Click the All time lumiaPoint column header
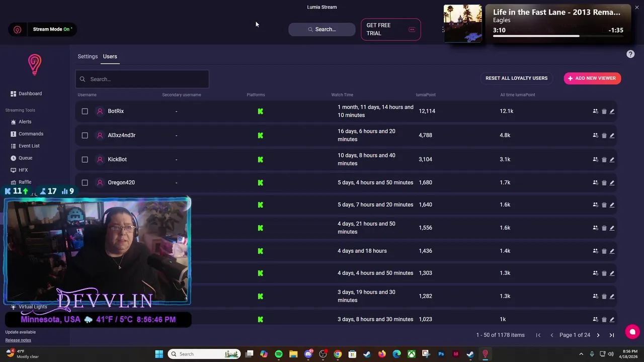 [518, 95]
